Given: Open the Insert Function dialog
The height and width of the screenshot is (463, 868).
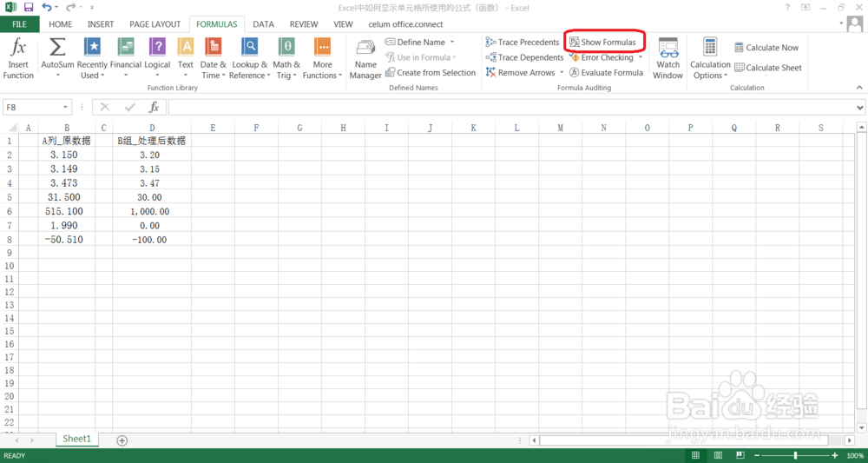Looking at the screenshot, I should click(x=18, y=59).
